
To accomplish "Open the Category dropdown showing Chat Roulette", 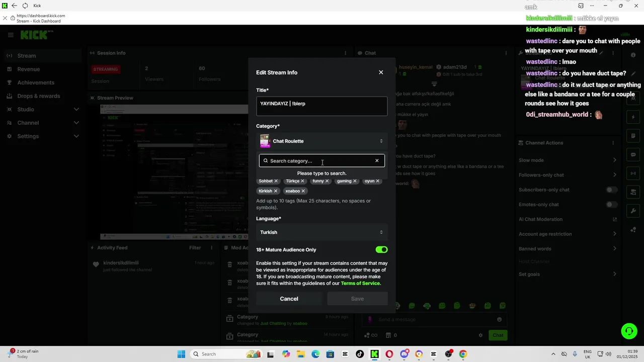I will pyautogui.click(x=322, y=141).
